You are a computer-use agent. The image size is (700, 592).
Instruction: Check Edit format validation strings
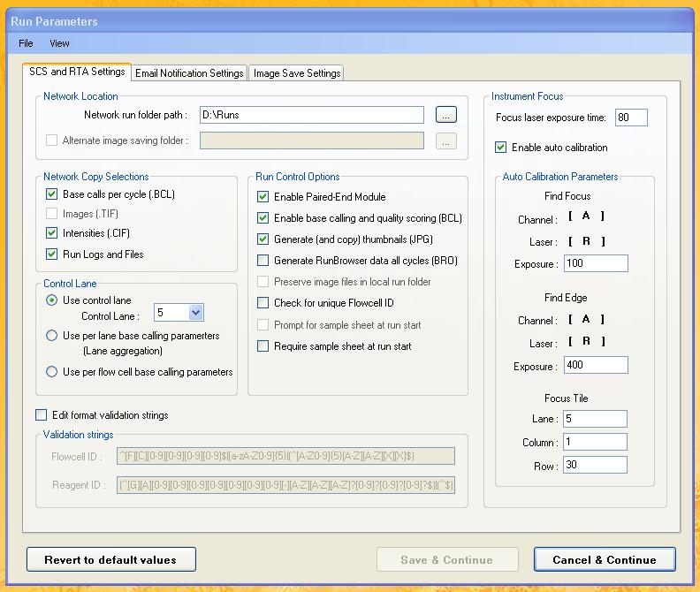coord(41,414)
